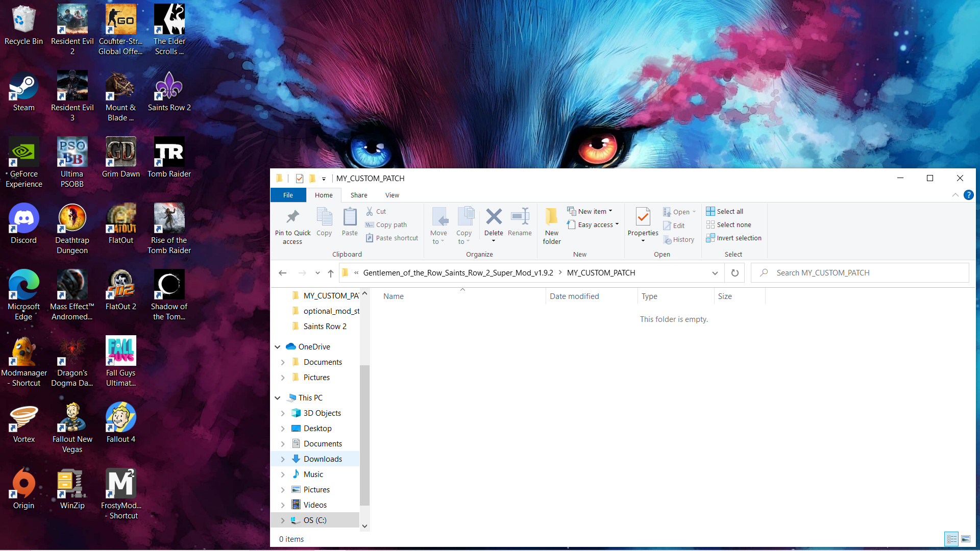Open the New item dropdown
The height and width of the screenshot is (551, 980).
[x=590, y=211]
